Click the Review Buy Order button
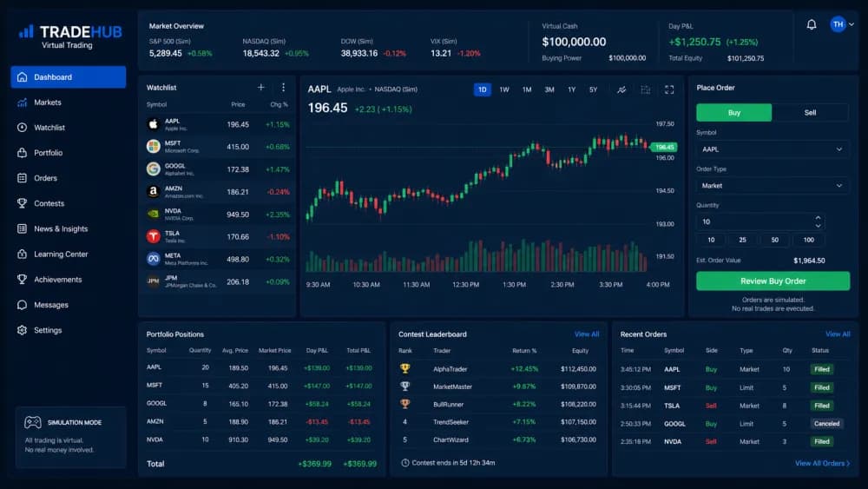 [773, 281]
